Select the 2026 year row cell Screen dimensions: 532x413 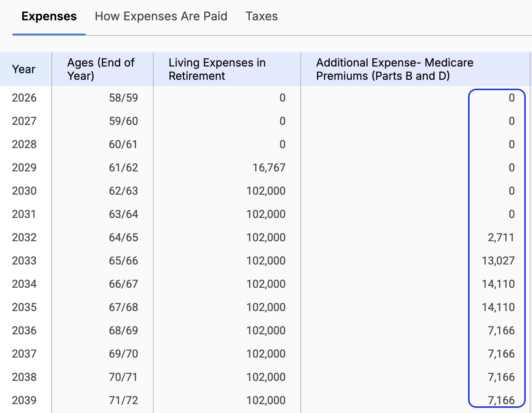click(24, 98)
